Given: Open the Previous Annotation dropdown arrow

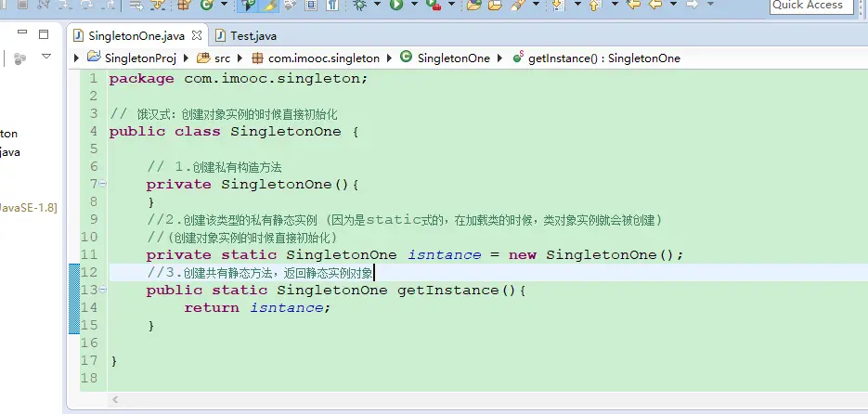Looking at the screenshot, I should pyautogui.click(x=615, y=4).
